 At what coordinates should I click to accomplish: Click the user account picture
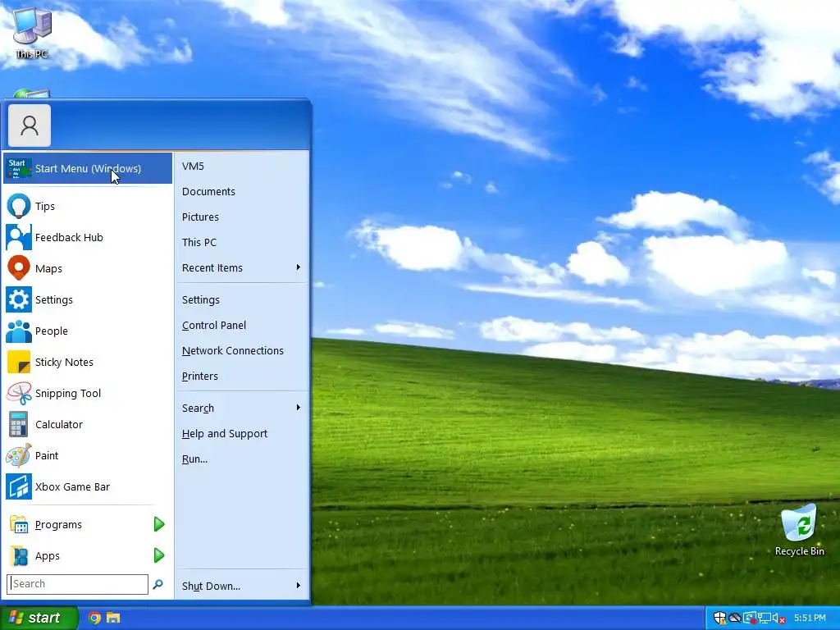(x=30, y=126)
